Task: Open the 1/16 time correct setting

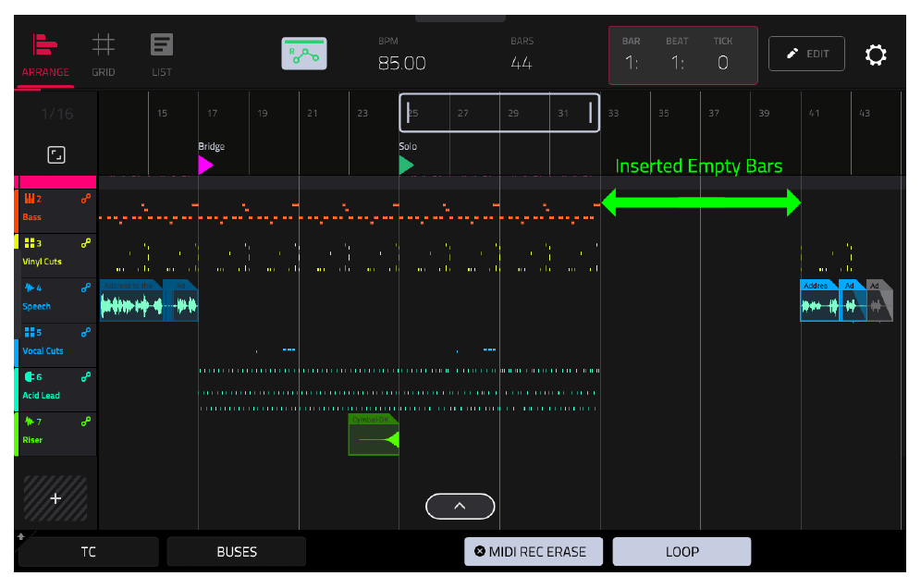Action: coord(57,114)
